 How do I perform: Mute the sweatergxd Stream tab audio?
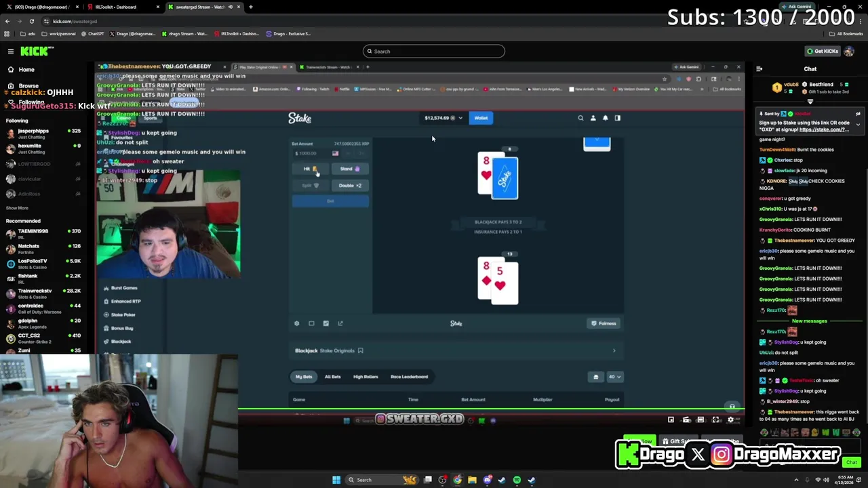point(231,7)
